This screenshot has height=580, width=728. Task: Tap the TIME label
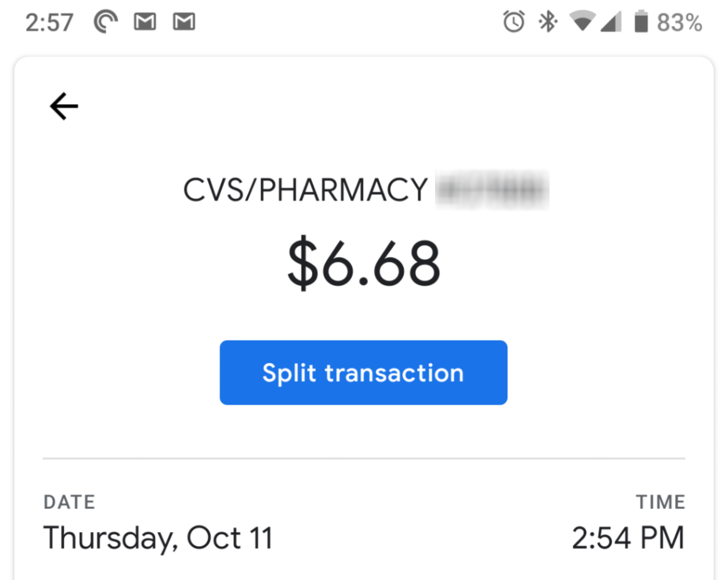[x=660, y=502]
